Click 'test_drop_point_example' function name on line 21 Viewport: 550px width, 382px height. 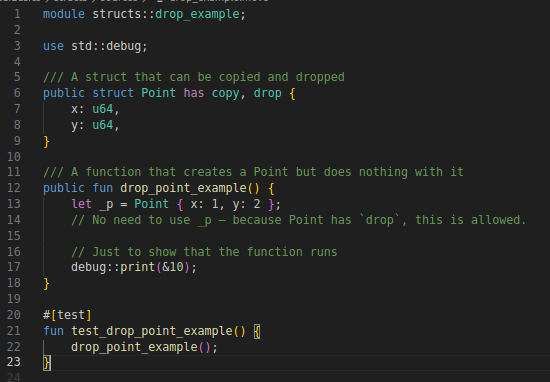point(152,331)
